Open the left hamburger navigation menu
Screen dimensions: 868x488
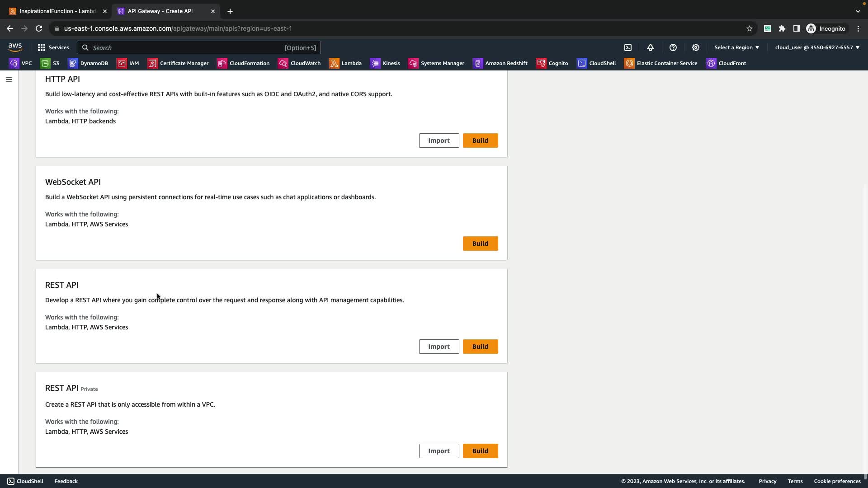pyautogui.click(x=9, y=80)
